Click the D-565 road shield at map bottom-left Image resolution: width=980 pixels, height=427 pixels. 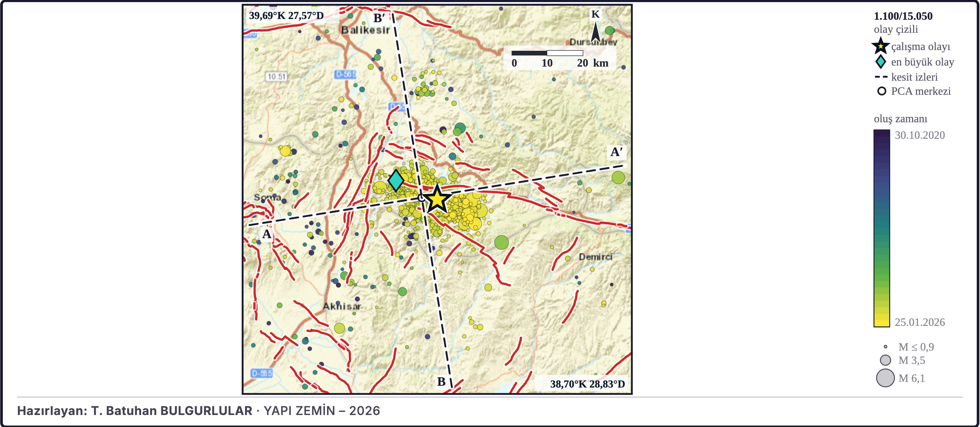(x=262, y=373)
